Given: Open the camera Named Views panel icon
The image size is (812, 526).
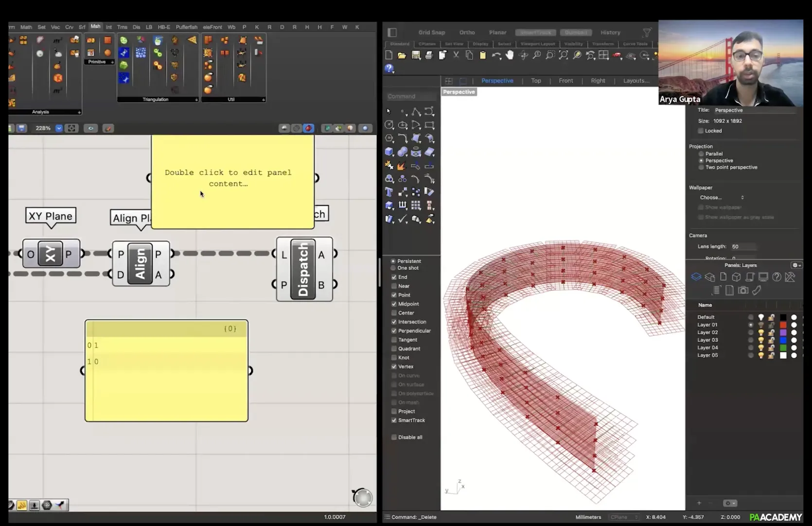Looking at the screenshot, I should (x=743, y=290).
